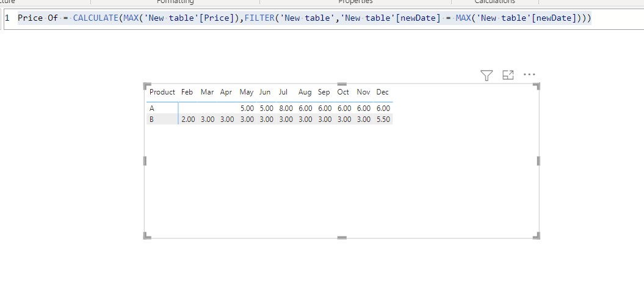This screenshot has width=644, height=303.
Task: Click Product B's Aug value 3.00
Action: click(x=306, y=119)
